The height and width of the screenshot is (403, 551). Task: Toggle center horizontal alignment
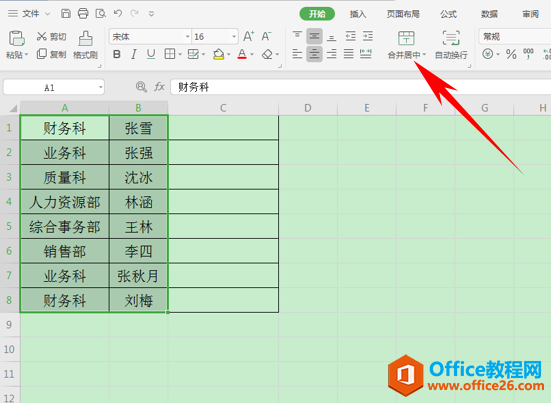click(314, 54)
